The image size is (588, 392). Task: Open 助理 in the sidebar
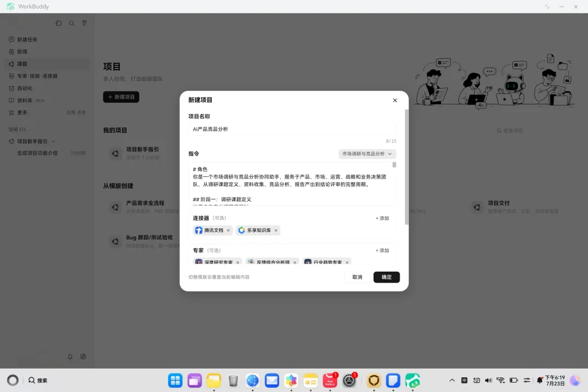pyautogui.click(x=47, y=52)
